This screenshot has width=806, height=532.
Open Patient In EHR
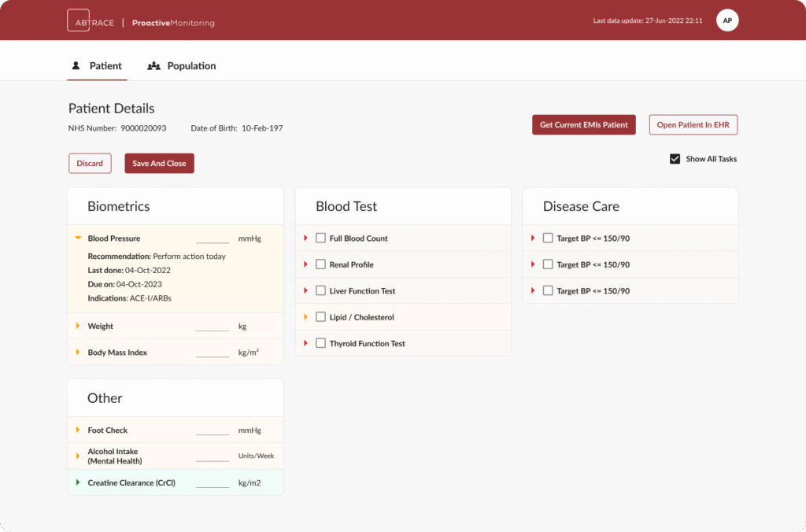coord(693,125)
